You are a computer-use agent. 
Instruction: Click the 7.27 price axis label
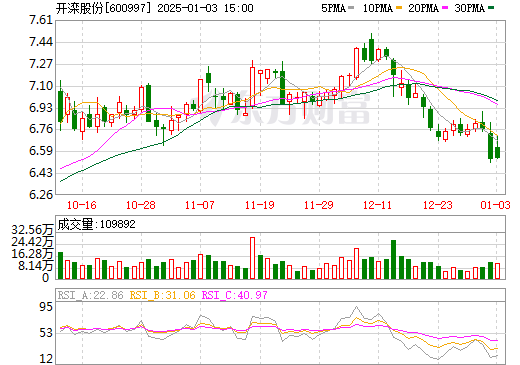click(41, 64)
